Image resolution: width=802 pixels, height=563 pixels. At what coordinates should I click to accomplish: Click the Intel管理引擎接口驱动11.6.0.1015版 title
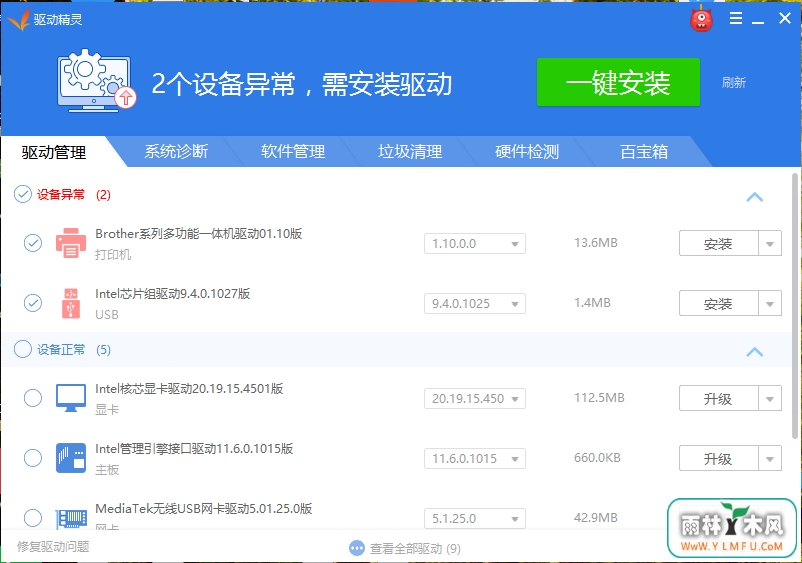(x=194, y=448)
